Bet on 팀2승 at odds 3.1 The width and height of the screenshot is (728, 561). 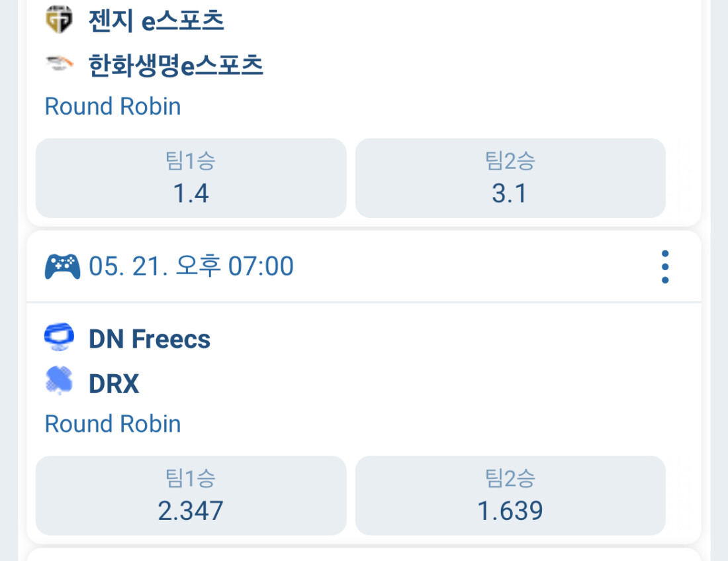510,178
